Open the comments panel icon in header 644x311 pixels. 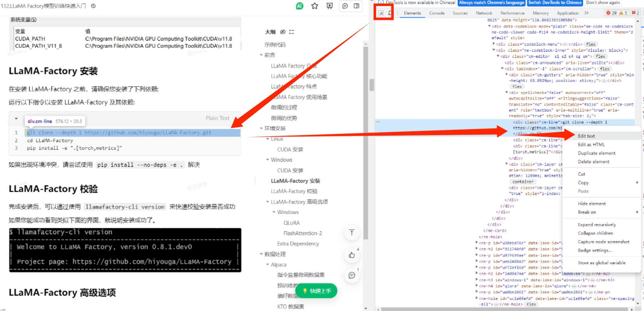point(345,6)
